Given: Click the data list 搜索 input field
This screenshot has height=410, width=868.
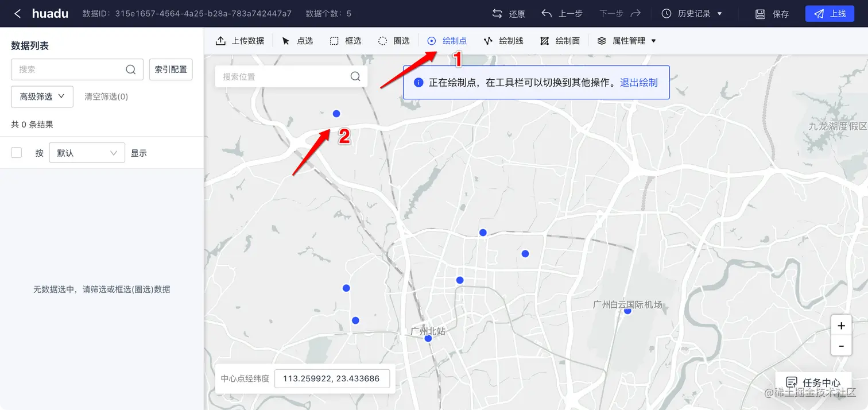Looking at the screenshot, I should [77, 69].
